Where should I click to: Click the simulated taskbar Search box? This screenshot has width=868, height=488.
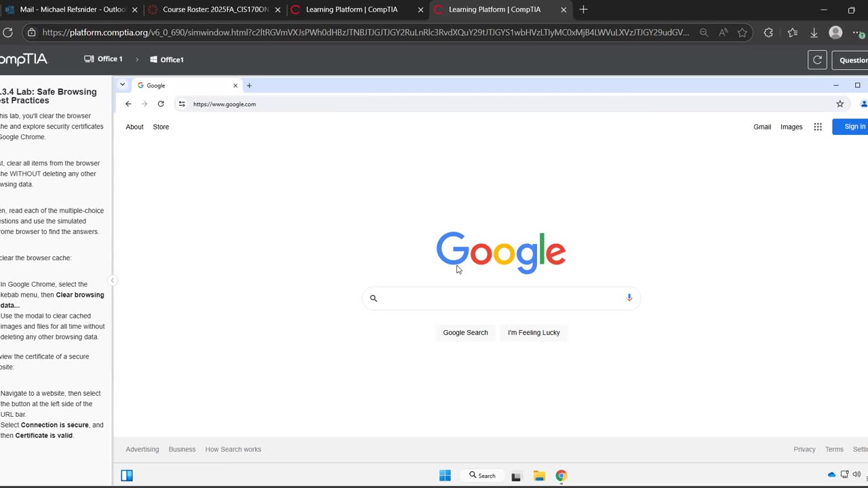[x=482, y=475]
